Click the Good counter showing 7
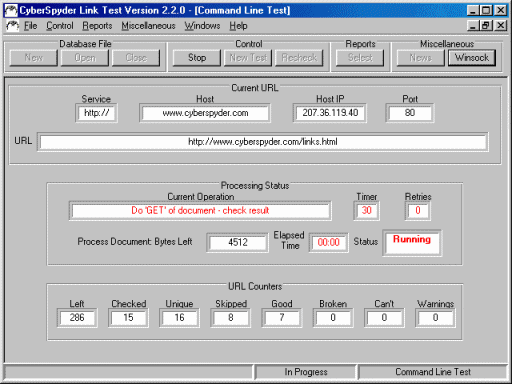The image size is (512, 384). tap(282, 318)
